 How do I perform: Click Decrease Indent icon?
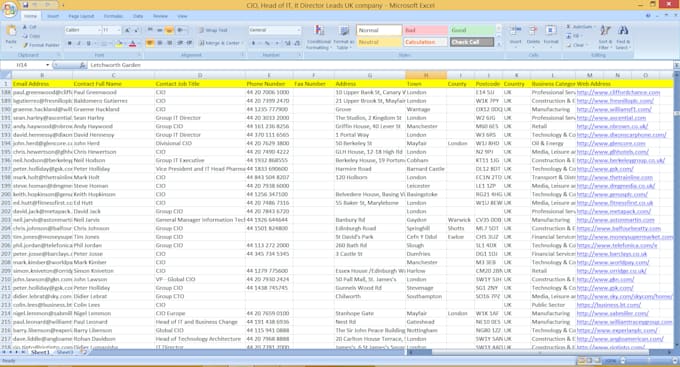click(180, 43)
